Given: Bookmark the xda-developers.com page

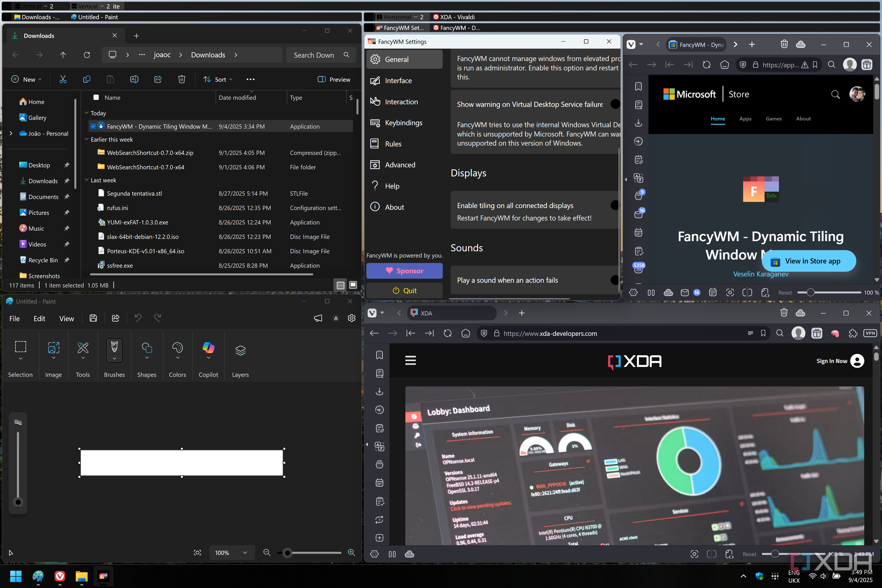Looking at the screenshot, I should [x=763, y=333].
